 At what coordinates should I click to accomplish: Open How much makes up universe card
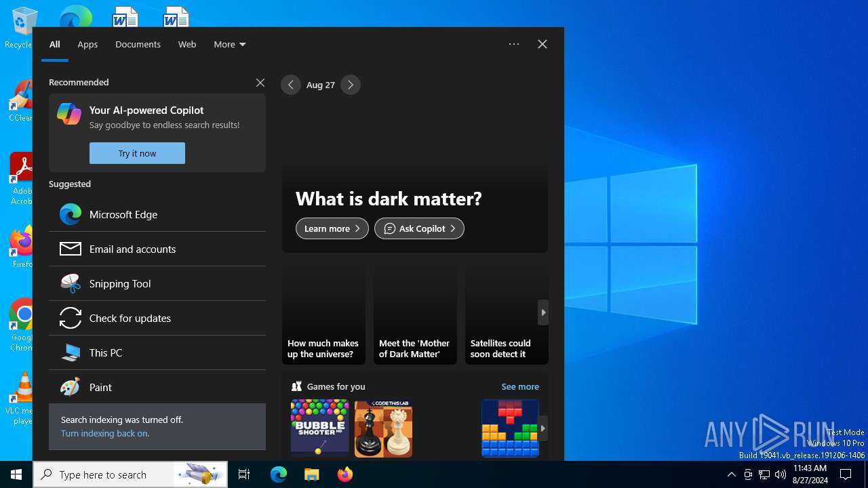323,314
